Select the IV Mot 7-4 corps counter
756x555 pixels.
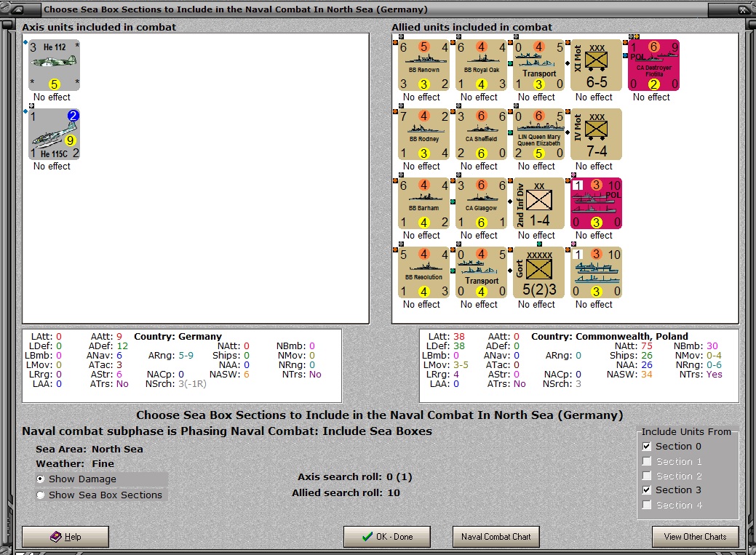click(x=597, y=134)
